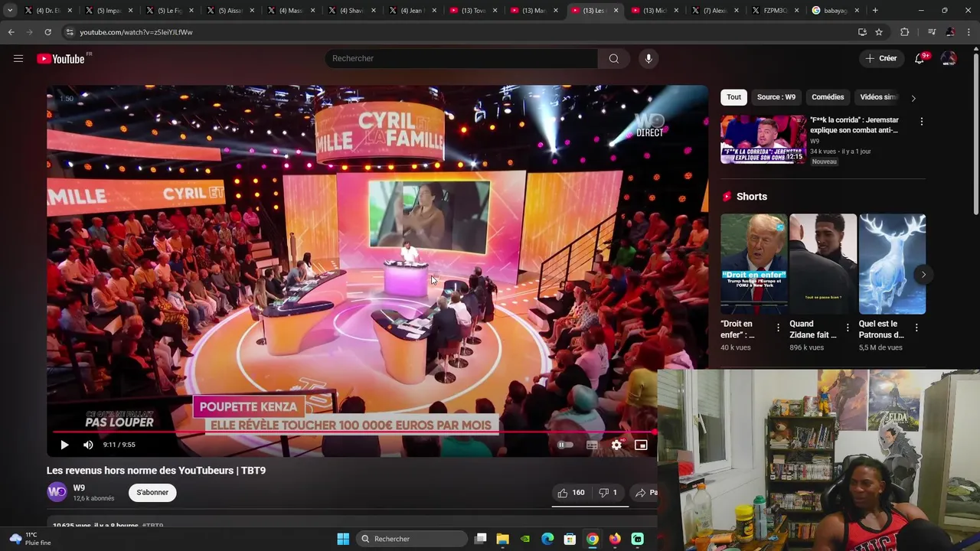Open options for Droit en enfer short
The image size is (980, 551).
tap(778, 328)
